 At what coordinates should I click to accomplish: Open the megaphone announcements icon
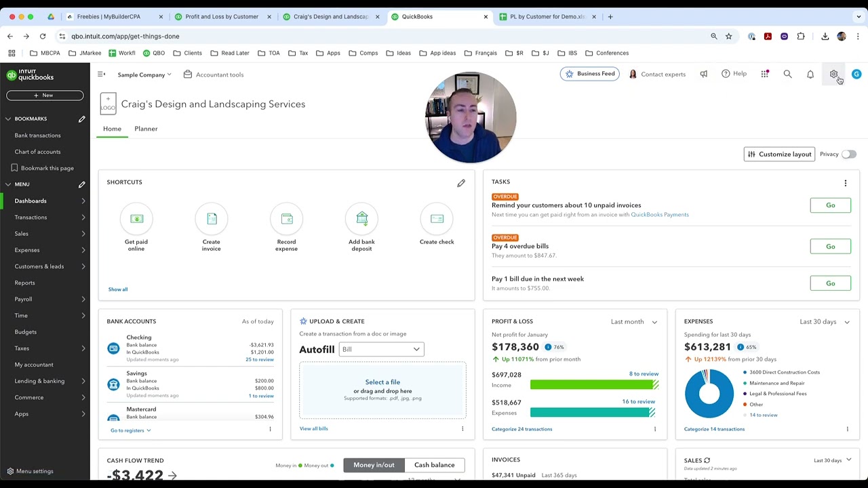coord(703,74)
